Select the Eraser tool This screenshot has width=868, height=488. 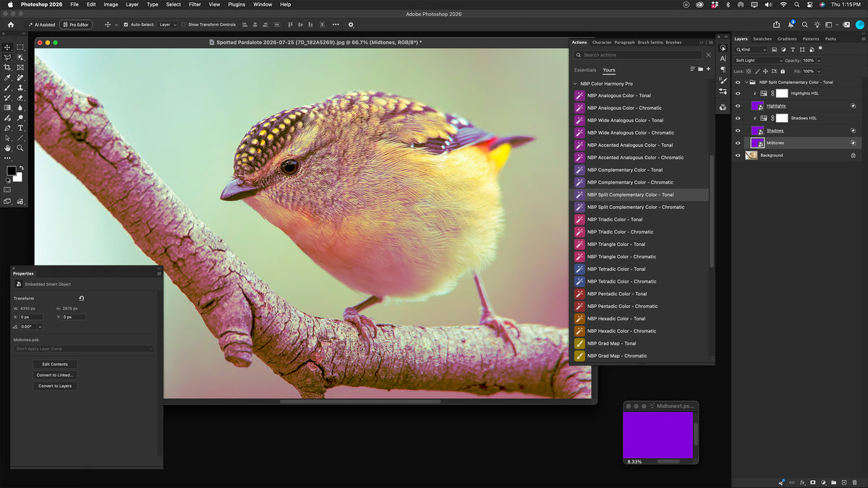coord(20,98)
